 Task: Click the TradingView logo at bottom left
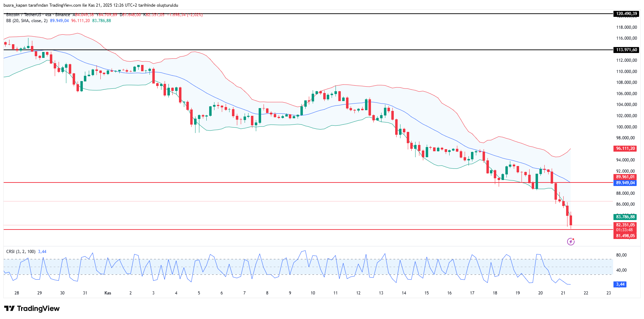click(32, 308)
